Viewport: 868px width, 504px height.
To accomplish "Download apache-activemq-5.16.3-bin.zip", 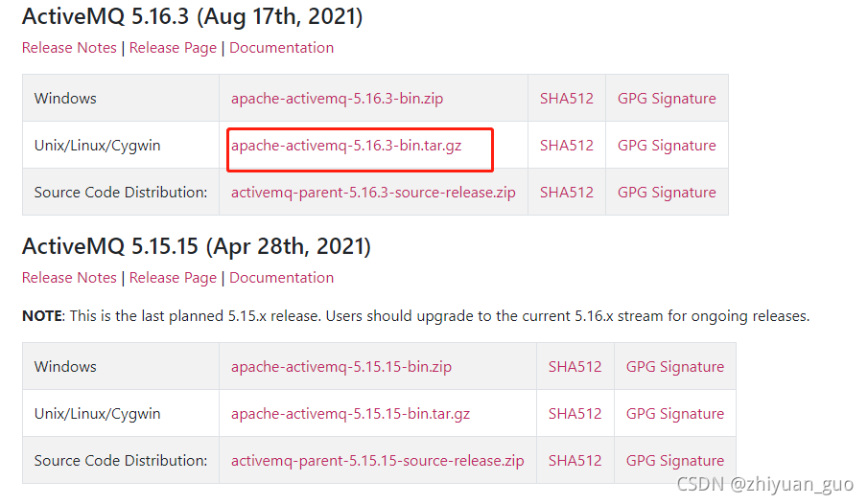I will click(x=337, y=99).
